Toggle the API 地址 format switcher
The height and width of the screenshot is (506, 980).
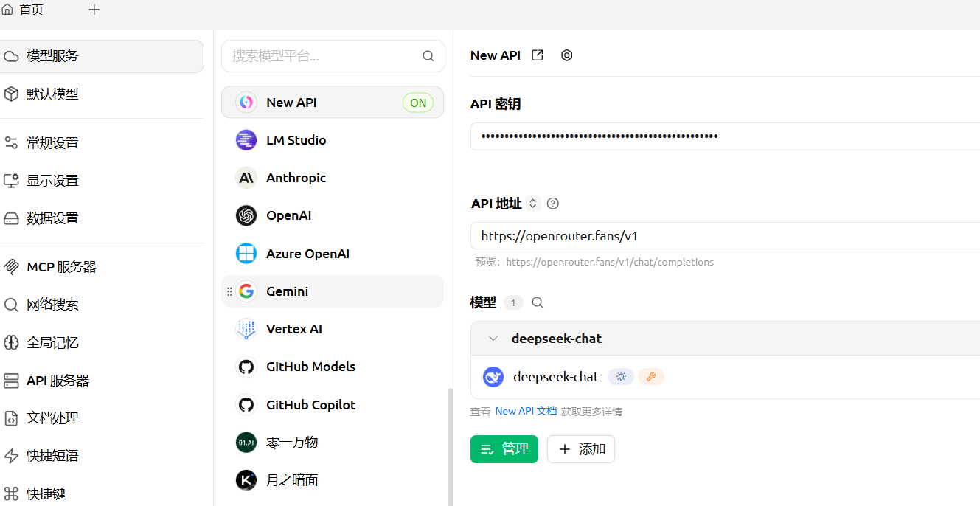pos(533,204)
